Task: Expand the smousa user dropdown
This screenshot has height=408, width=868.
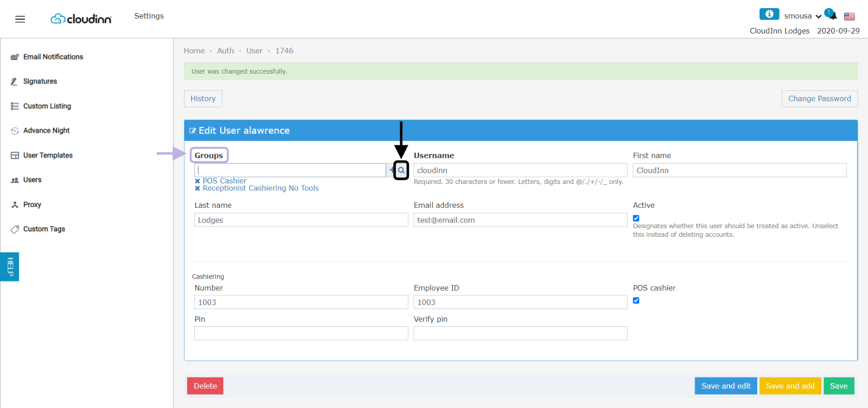Action: click(803, 16)
